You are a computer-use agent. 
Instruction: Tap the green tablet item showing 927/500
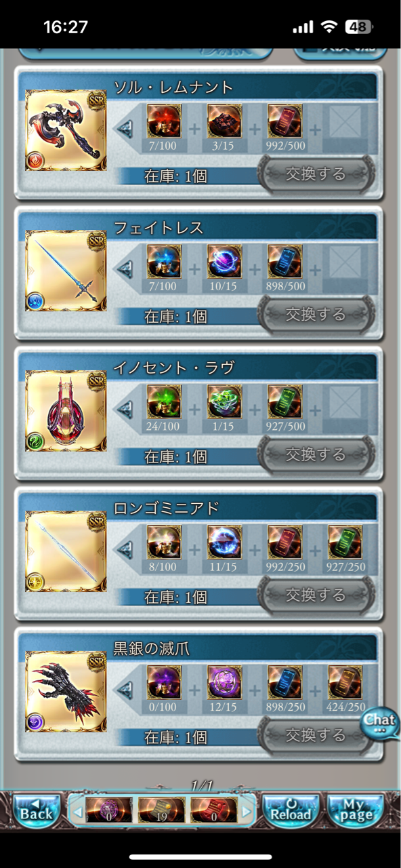coord(285,402)
